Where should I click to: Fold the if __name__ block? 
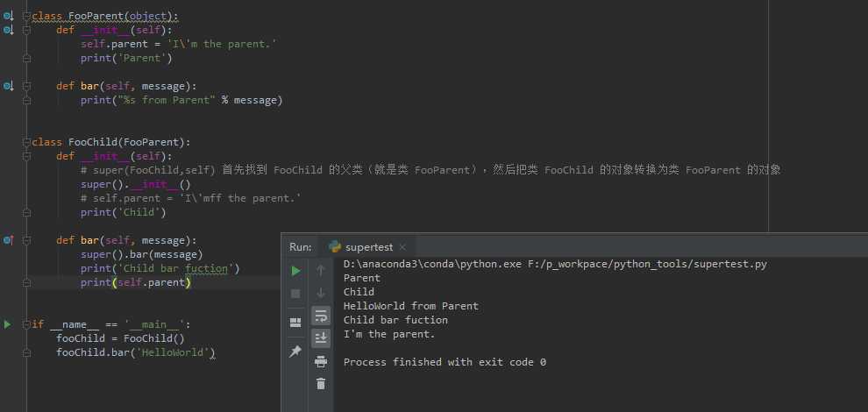click(x=26, y=324)
